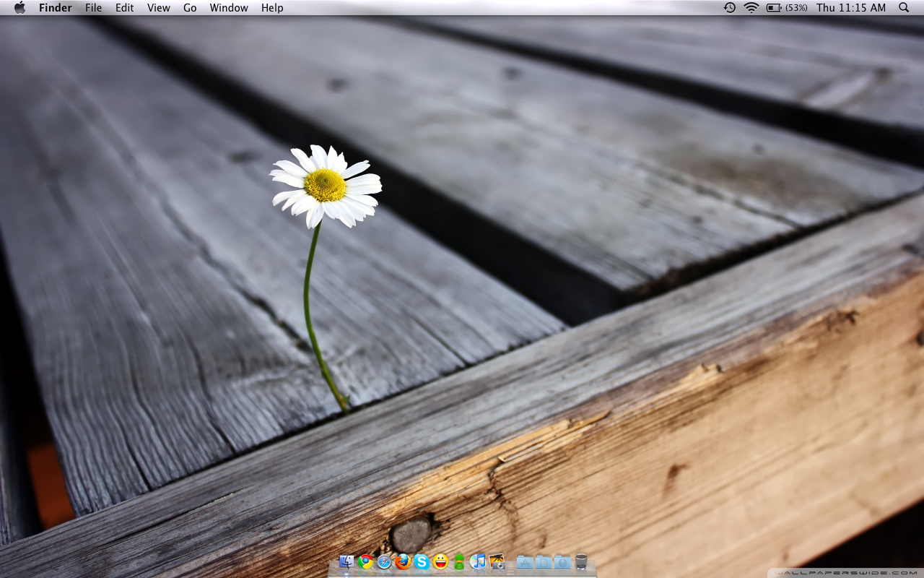Click the Thu 11:15 AM clock
The image size is (924, 578).
pos(851,8)
